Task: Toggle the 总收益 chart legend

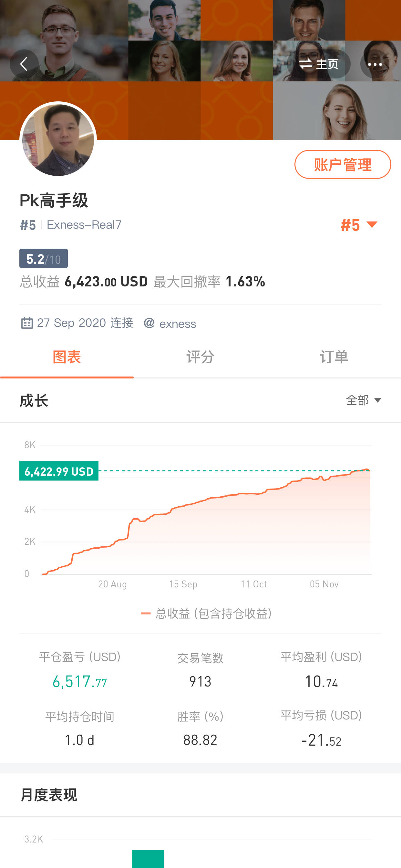Action: tap(206, 614)
